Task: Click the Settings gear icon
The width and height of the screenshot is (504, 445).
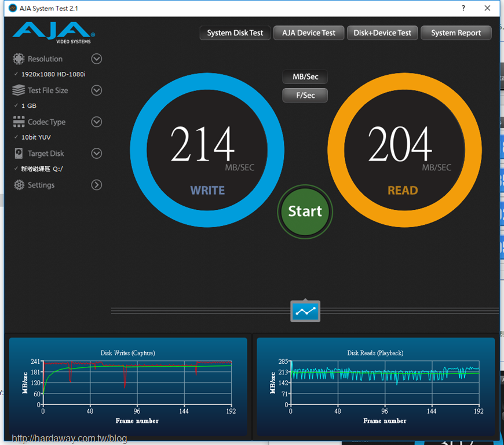Action: click(x=19, y=185)
